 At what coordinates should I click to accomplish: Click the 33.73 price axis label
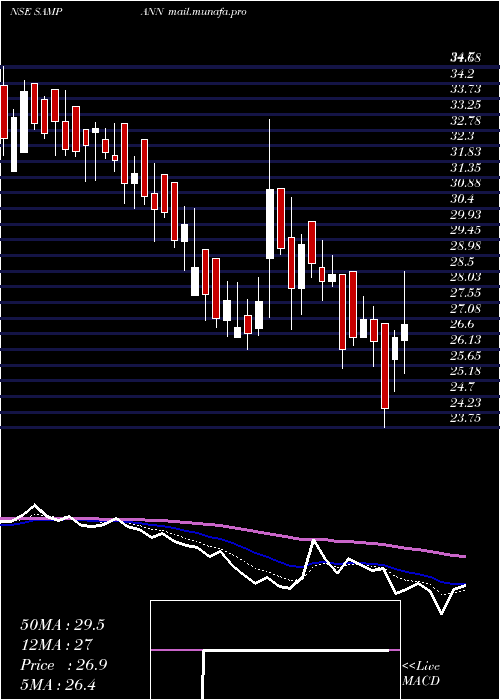coord(466,89)
